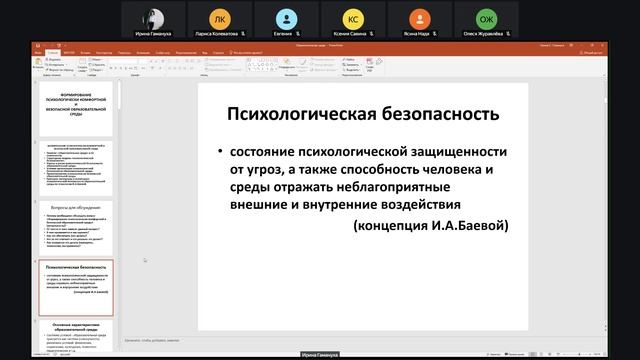
Task: Click zoom in plus in status bar
Action: pyautogui.click(x=590, y=354)
